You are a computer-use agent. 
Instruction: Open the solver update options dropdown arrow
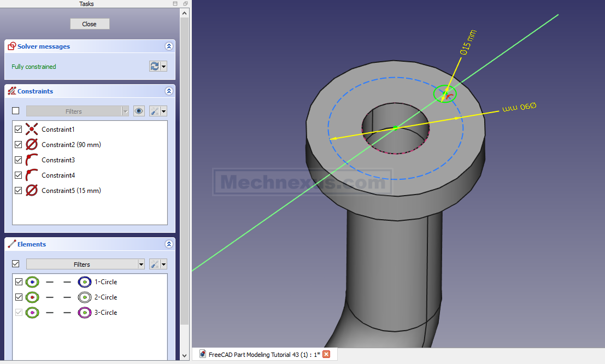point(163,66)
